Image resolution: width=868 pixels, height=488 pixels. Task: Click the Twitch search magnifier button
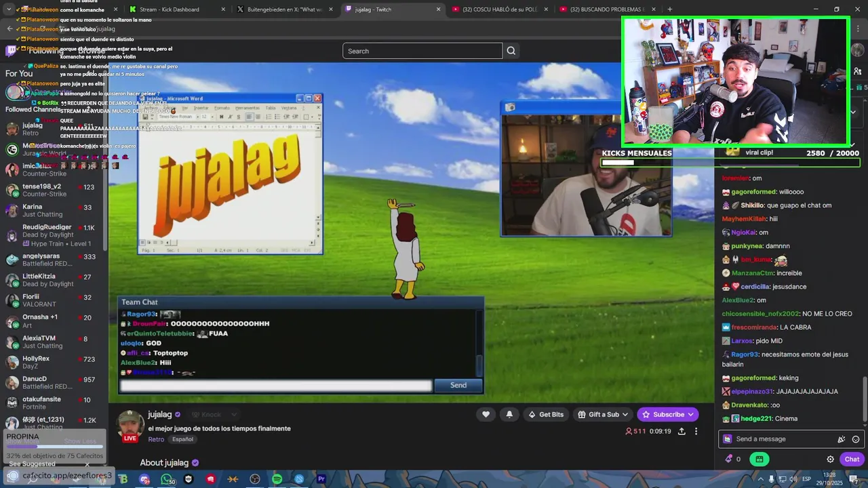click(x=511, y=51)
